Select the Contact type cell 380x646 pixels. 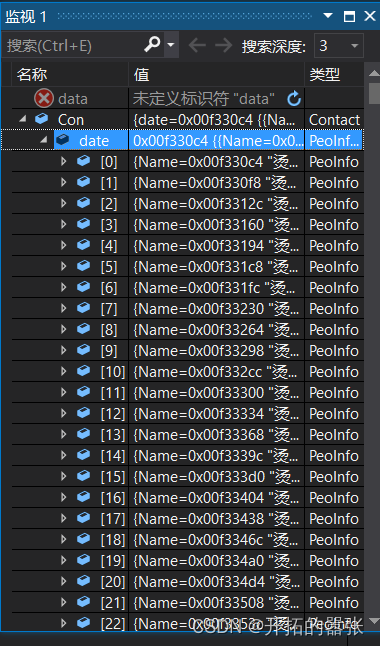tap(334, 120)
